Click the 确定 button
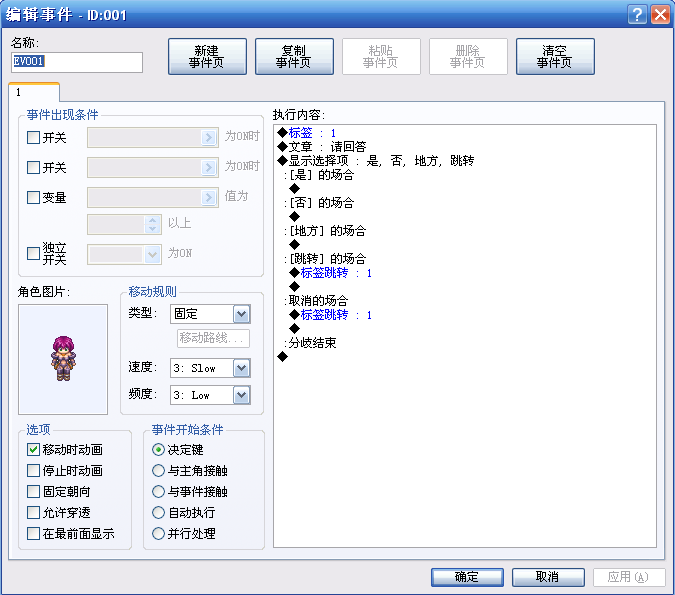 point(467,577)
